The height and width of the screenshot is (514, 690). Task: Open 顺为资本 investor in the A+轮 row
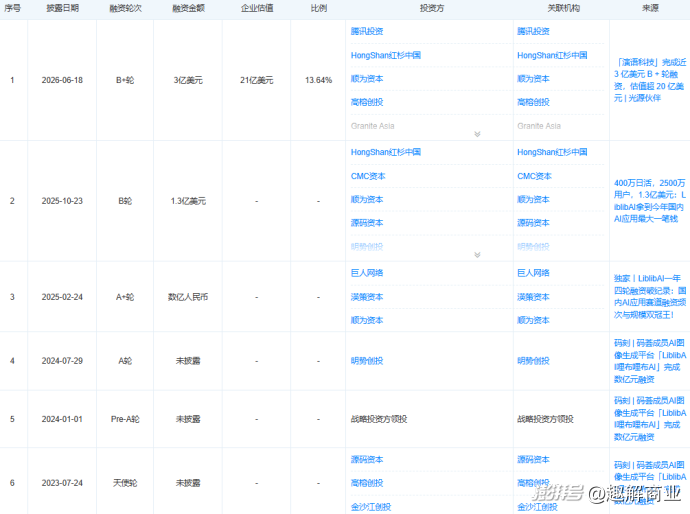point(367,320)
